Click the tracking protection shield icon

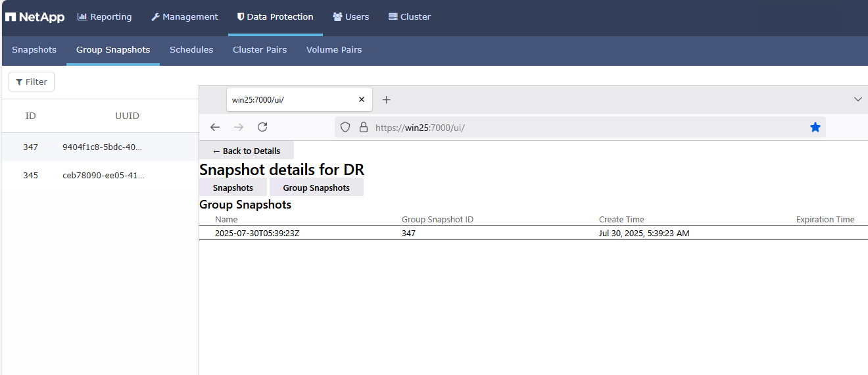(x=345, y=127)
